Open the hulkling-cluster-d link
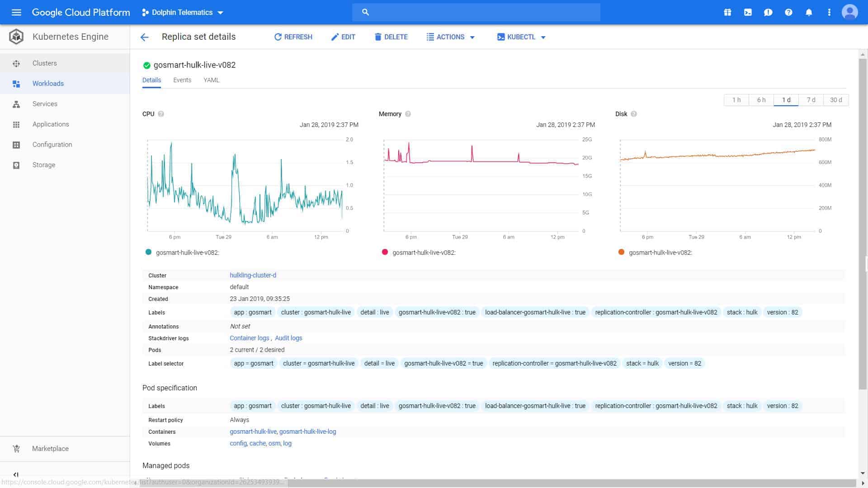Image resolution: width=868 pixels, height=488 pixels. pyautogui.click(x=253, y=275)
